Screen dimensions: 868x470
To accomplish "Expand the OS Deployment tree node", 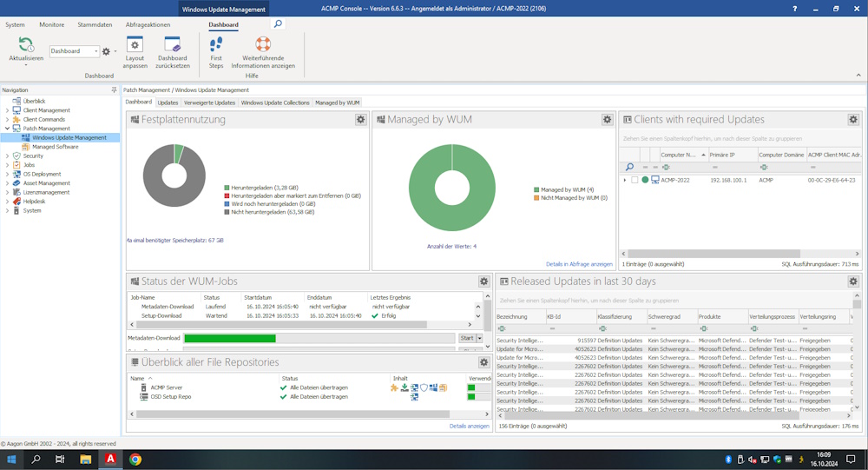I will [x=7, y=174].
